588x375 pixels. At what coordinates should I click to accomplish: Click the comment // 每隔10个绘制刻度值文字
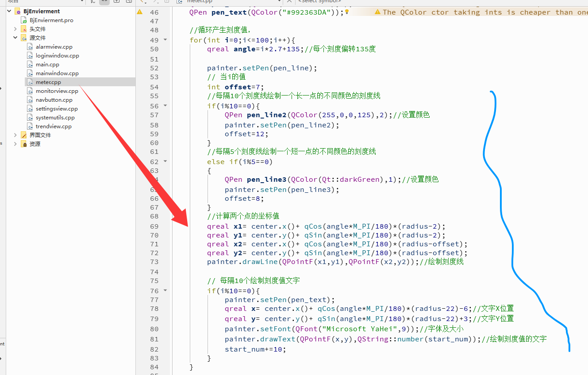(254, 281)
